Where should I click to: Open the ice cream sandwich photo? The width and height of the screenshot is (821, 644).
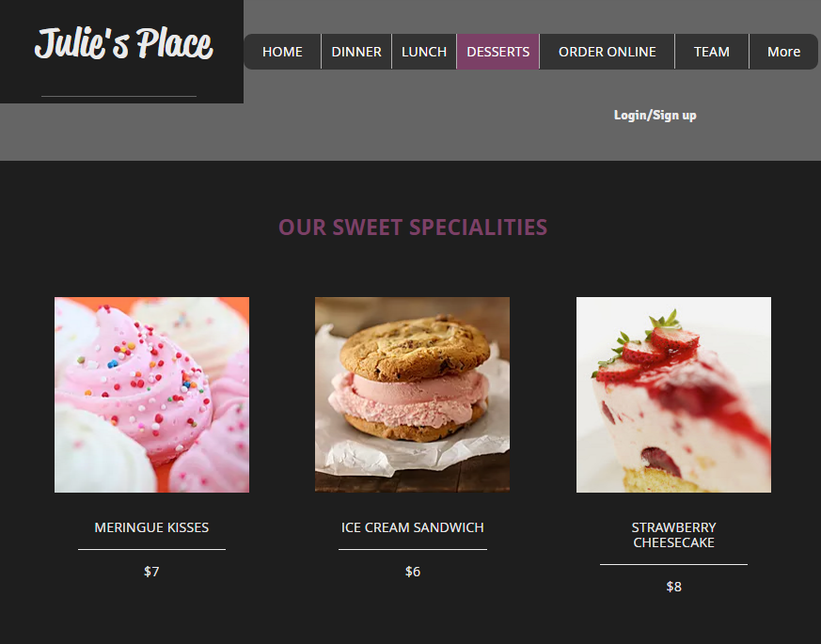[x=412, y=395]
